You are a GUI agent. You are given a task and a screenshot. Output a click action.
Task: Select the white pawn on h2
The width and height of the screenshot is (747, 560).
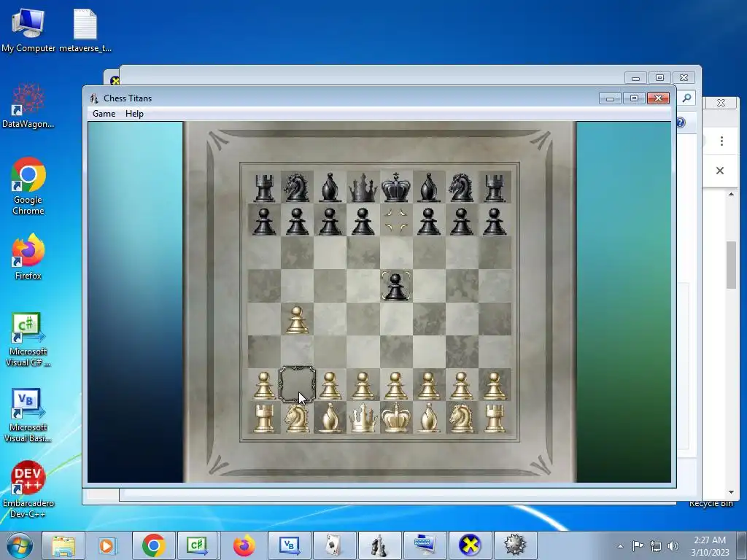click(x=494, y=385)
